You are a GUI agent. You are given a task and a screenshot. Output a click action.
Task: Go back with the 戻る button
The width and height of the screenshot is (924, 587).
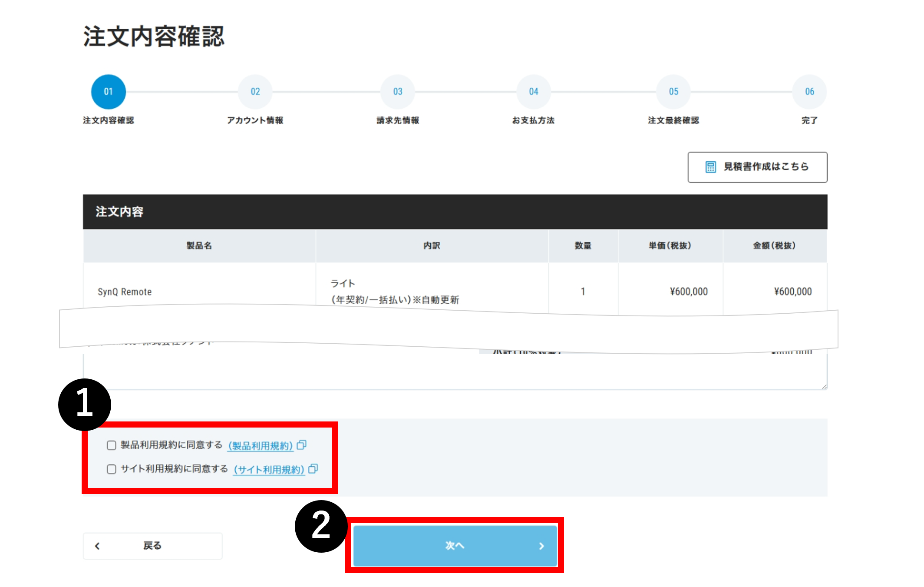(x=152, y=546)
